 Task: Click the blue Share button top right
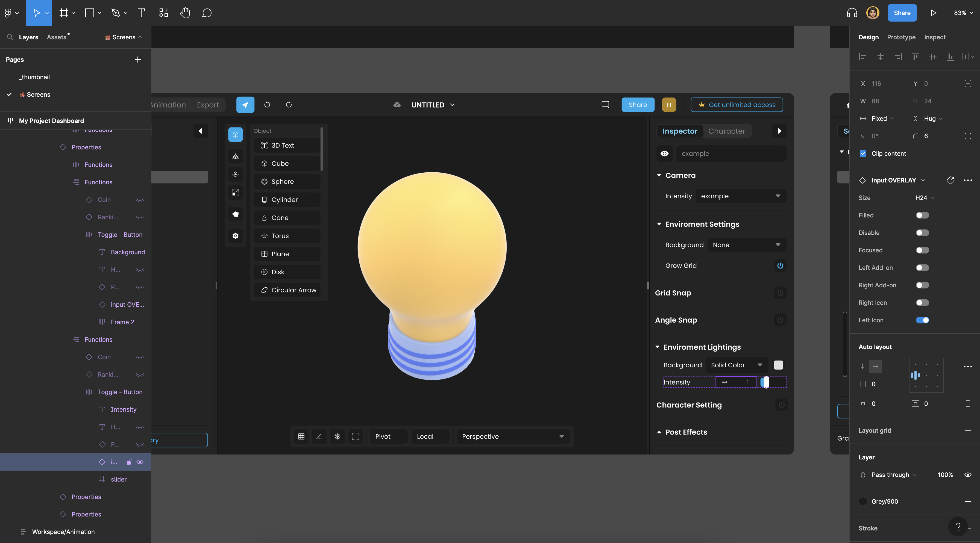tap(902, 13)
